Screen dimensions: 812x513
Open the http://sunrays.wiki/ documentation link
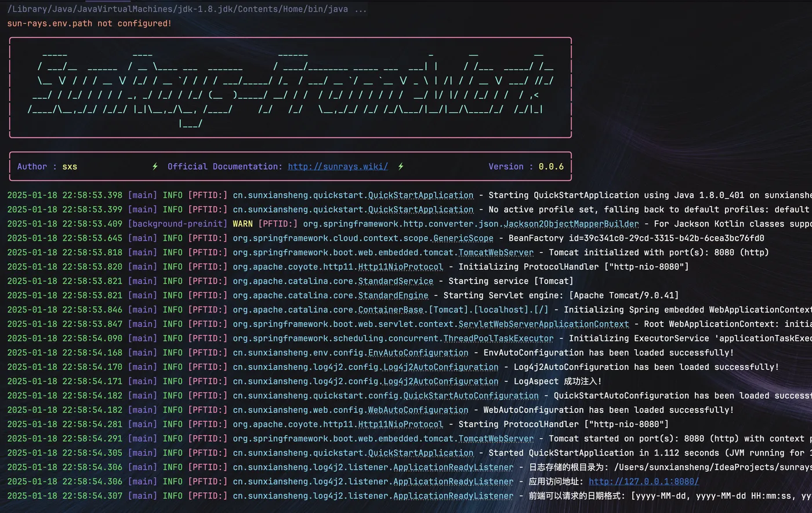(338, 166)
